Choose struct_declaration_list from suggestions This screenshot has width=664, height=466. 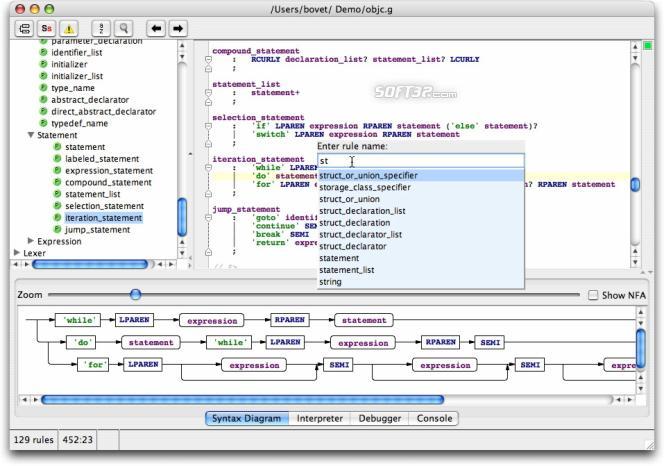pyautogui.click(x=362, y=211)
